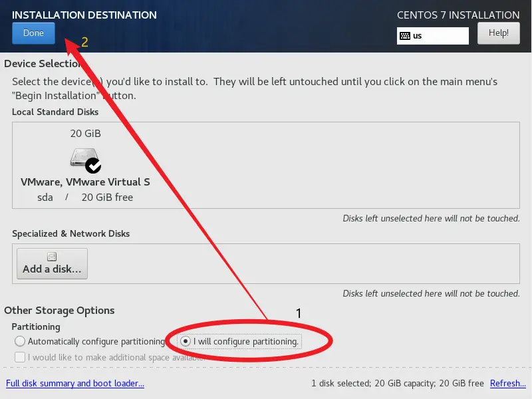Click the 'Specialized & Network Disks' heading
The width and height of the screenshot is (532, 399).
pos(70,233)
